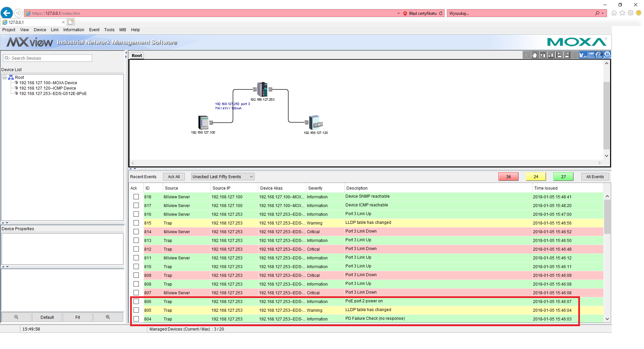Click the Default zoom button
This screenshot has width=644, height=349.
point(47,317)
